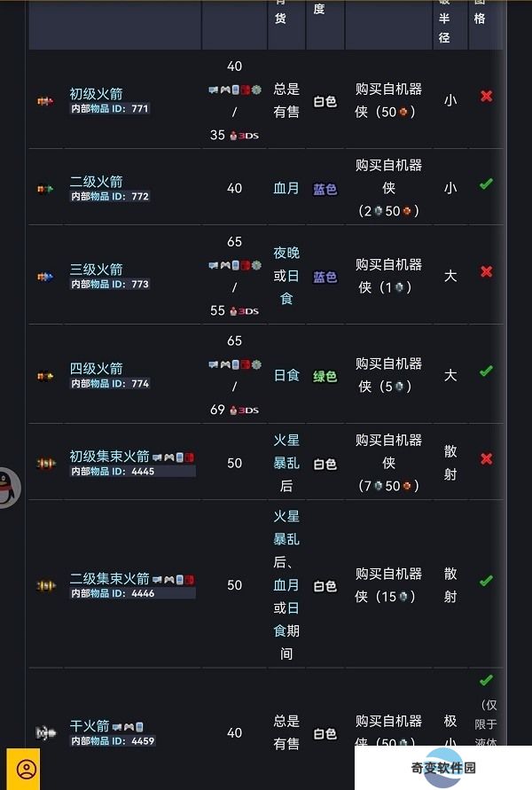Click the 二级集束火箭 sprite icon
Image resolution: width=532 pixels, height=790 pixels.
[46, 585]
